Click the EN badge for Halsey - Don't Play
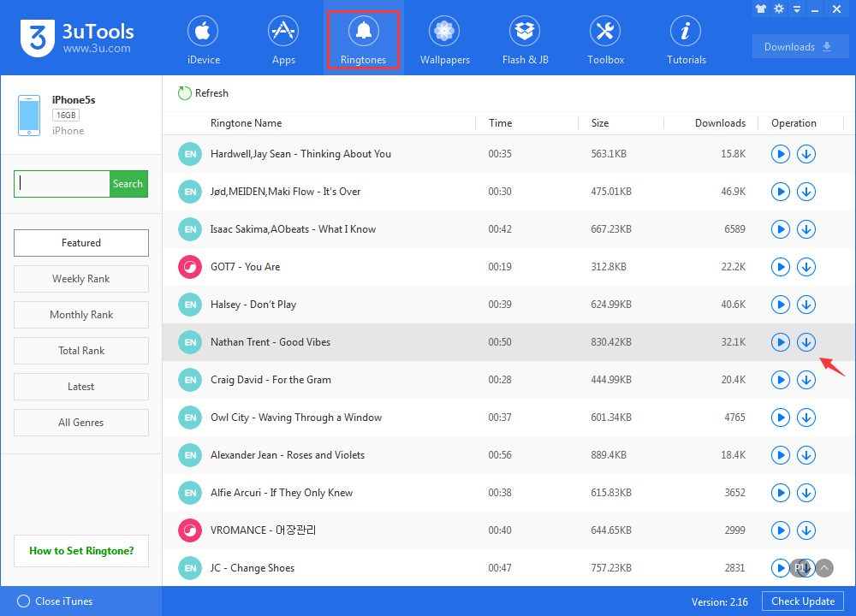The image size is (856, 616). pos(190,305)
